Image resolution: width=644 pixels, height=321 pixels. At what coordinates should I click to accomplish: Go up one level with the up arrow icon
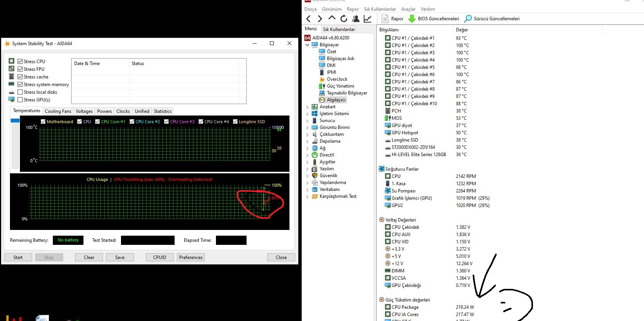pyautogui.click(x=332, y=18)
